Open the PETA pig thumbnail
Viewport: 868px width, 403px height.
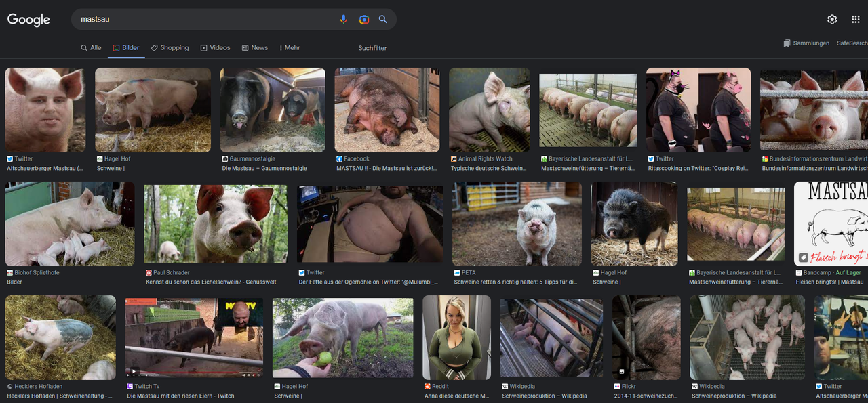point(517,224)
